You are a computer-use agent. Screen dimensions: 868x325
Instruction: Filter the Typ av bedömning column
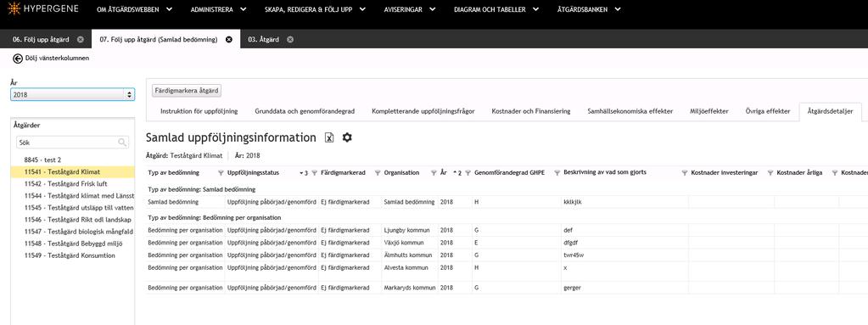[221, 173]
